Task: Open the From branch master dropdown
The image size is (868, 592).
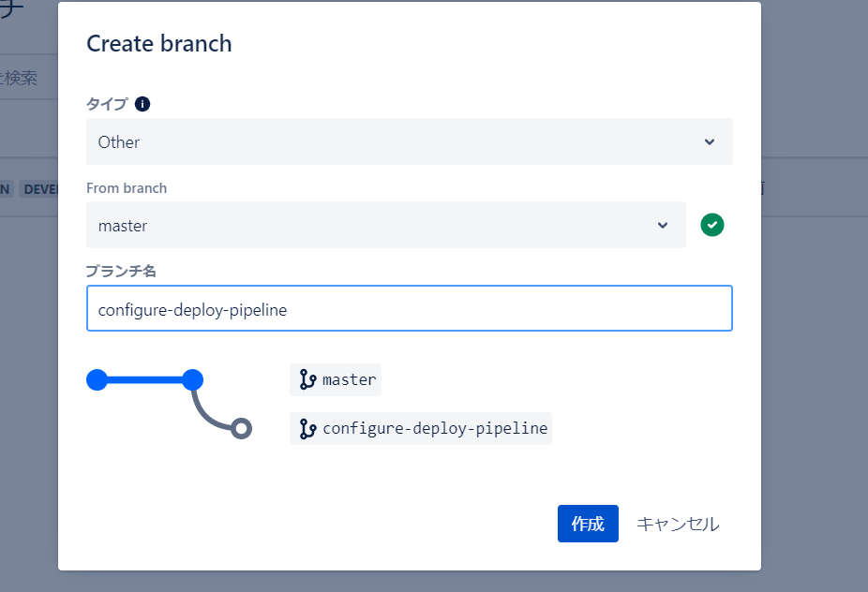Action: (386, 225)
